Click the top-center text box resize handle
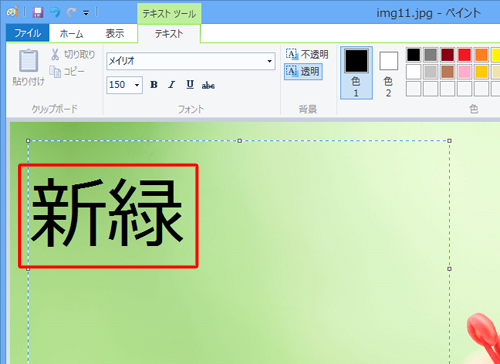 click(239, 141)
